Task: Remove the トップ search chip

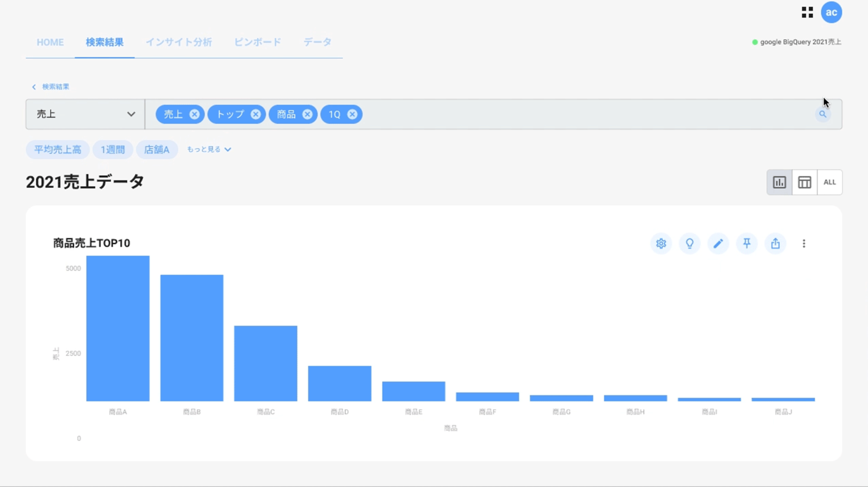Action: [x=256, y=114]
